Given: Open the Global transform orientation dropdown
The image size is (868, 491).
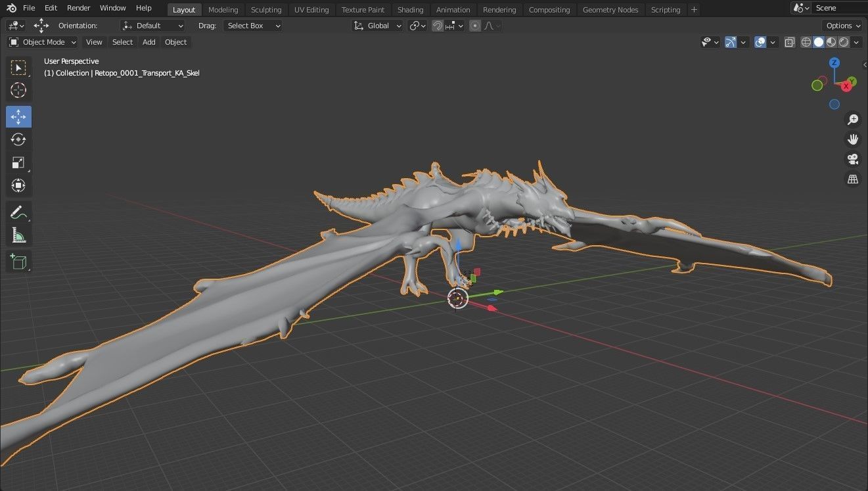Looking at the screenshot, I should pyautogui.click(x=377, y=26).
